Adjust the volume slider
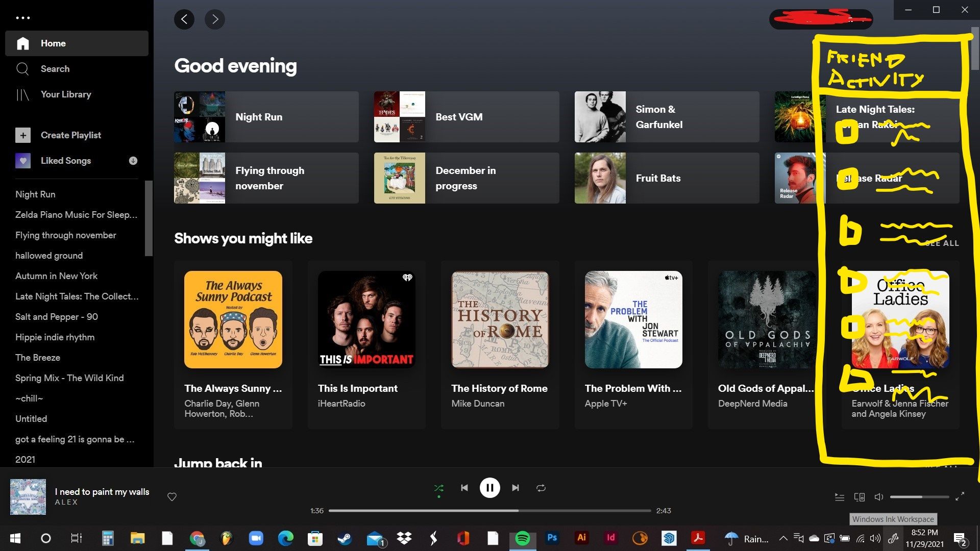Viewport: 980px width, 551px height. [x=919, y=497]
